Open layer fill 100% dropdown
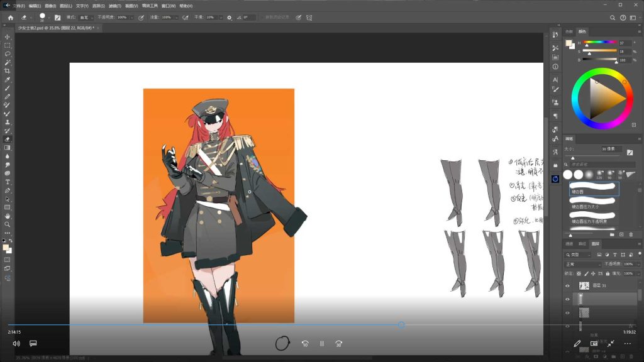This screenshot has width=644, height=362. [x=638, y=273]
